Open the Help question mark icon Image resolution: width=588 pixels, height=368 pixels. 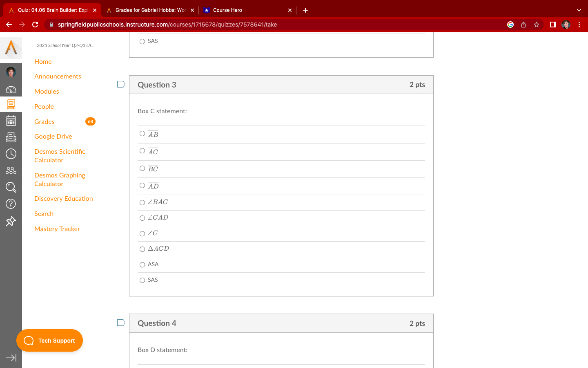click(x=11, y=204)
